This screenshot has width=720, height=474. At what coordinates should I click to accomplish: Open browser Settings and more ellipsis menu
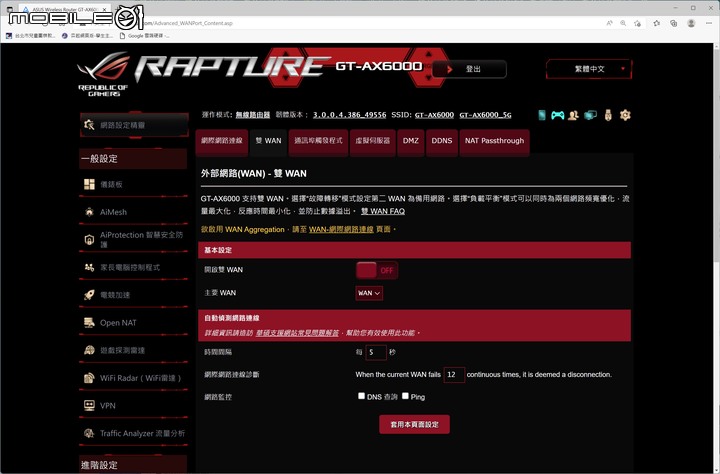point(709,23)
